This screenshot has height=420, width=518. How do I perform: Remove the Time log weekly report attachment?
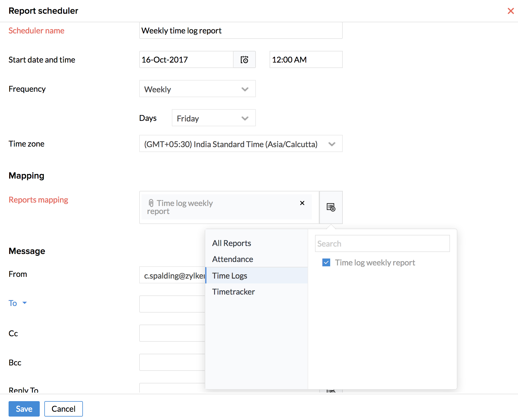(302, 203)
